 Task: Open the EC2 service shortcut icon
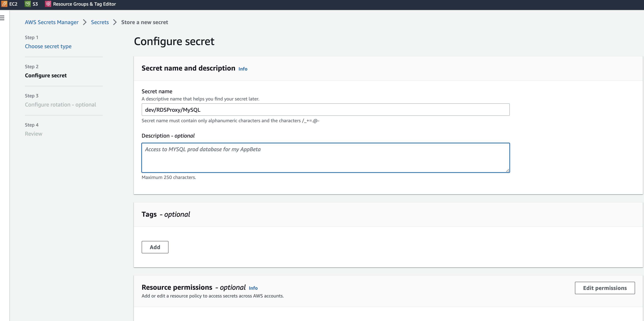pos(4,4)
